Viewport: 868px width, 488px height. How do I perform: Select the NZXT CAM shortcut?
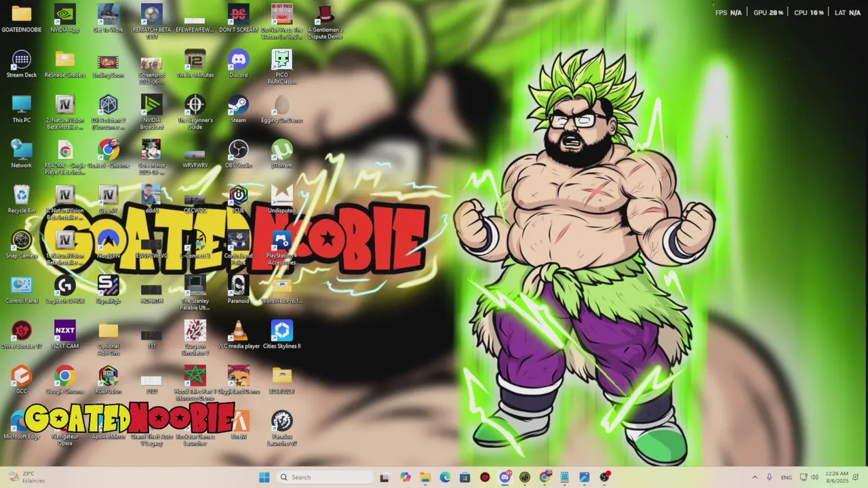pos(65,335)
